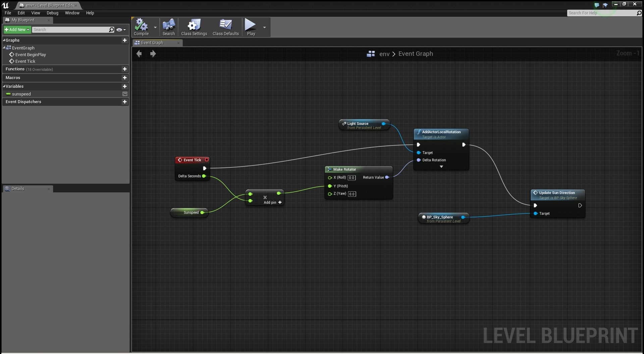
Task: Click the env breadcrumb grid icon
Action: pos(371,54)
